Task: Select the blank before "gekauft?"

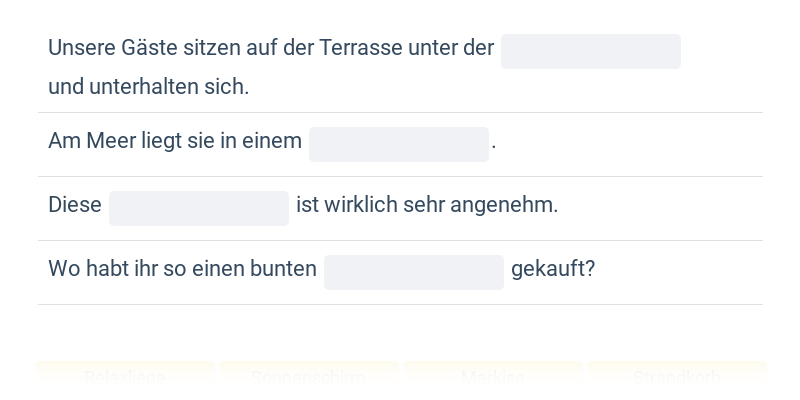Action: pos(413,272)
